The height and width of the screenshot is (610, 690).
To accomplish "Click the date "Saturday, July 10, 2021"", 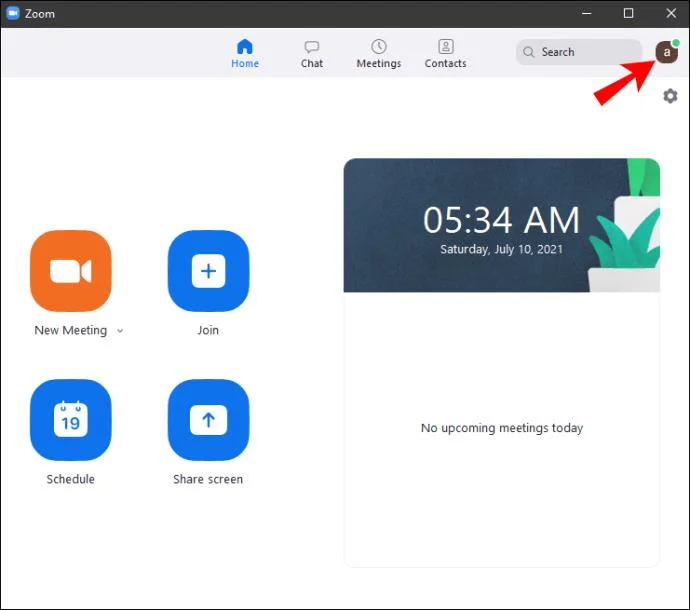I will (502, 250).
